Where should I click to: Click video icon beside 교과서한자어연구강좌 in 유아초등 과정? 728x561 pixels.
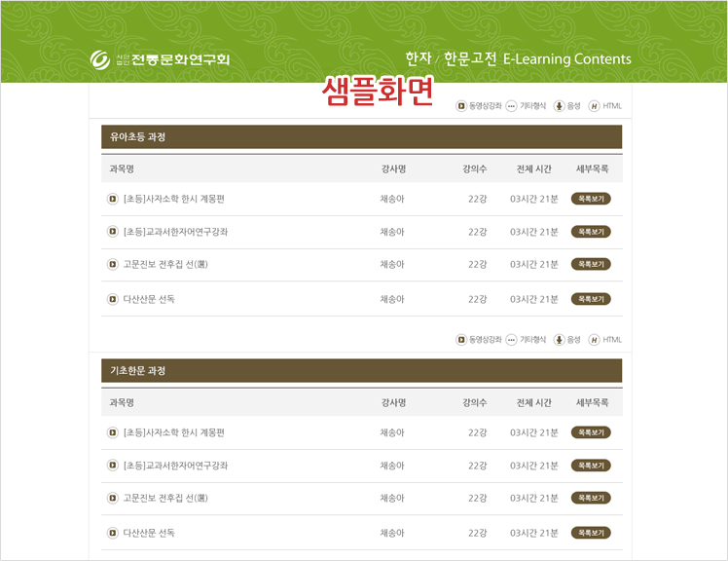tap(112, 232)
